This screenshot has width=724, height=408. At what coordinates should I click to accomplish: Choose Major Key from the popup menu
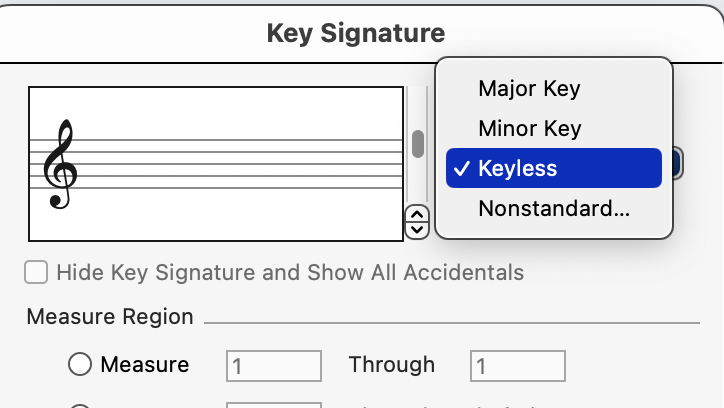529,88
